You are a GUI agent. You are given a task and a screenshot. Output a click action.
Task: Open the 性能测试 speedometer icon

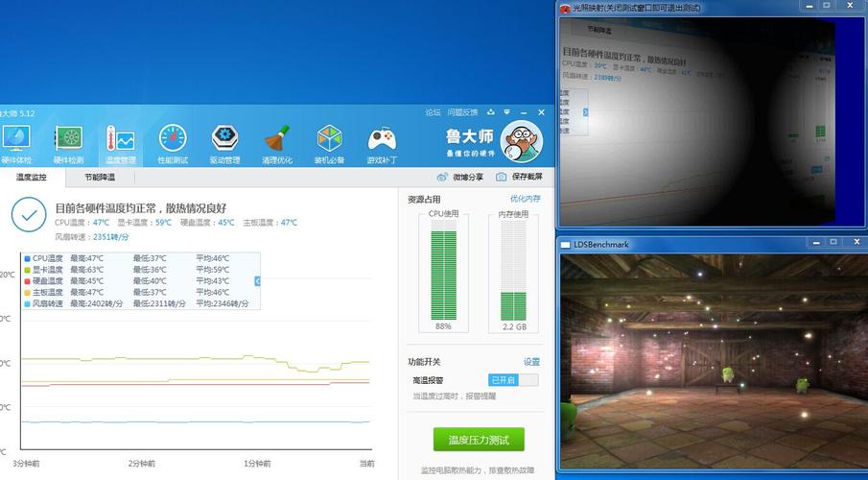click(173, 138)
